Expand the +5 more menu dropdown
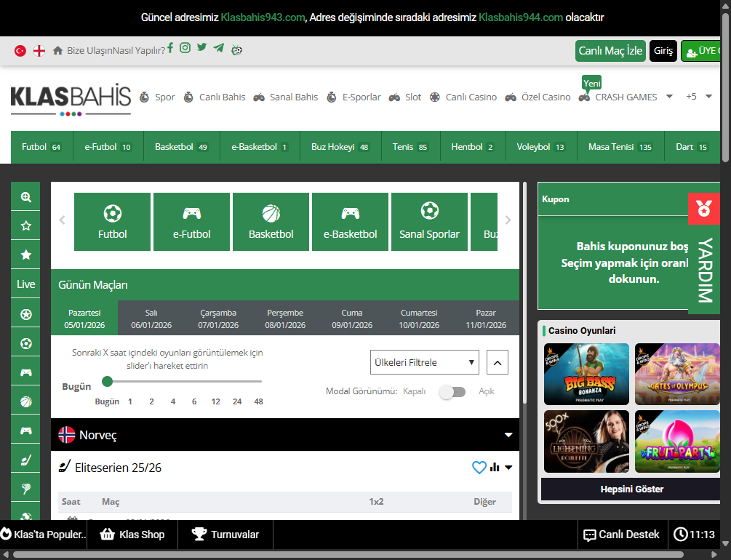 (699, 97)
